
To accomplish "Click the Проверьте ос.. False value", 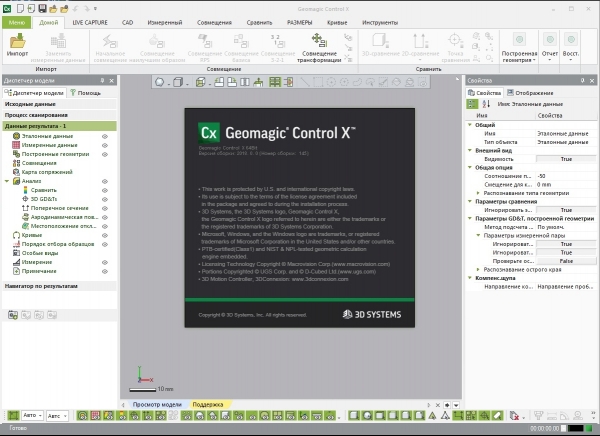I will [x=566, y=261].
